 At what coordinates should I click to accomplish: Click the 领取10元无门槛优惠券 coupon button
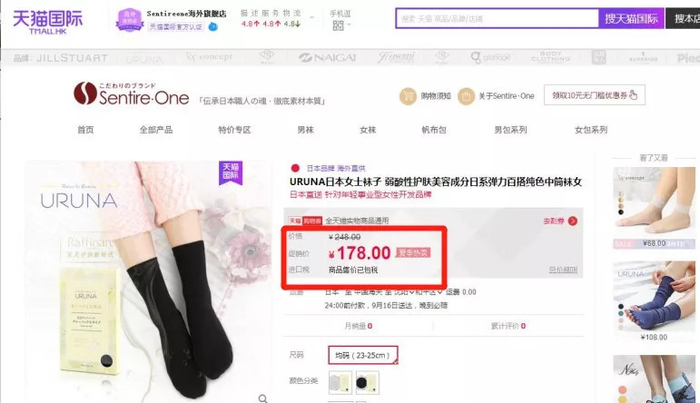[x=594, y=95]
